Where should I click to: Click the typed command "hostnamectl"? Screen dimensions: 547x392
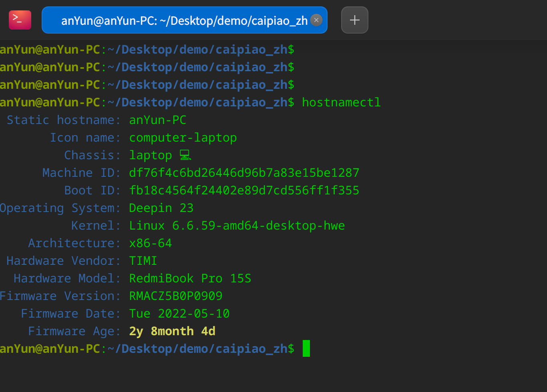(341, 102)
